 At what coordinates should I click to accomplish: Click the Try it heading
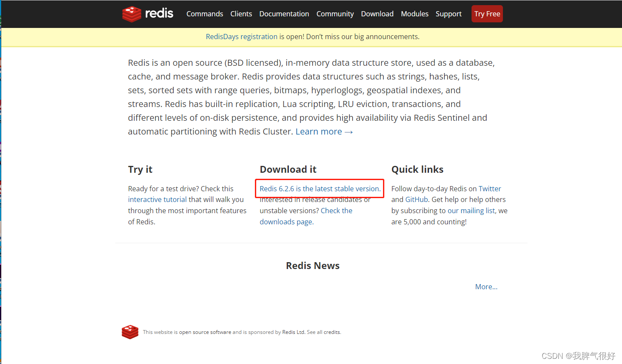click(140, 169)
